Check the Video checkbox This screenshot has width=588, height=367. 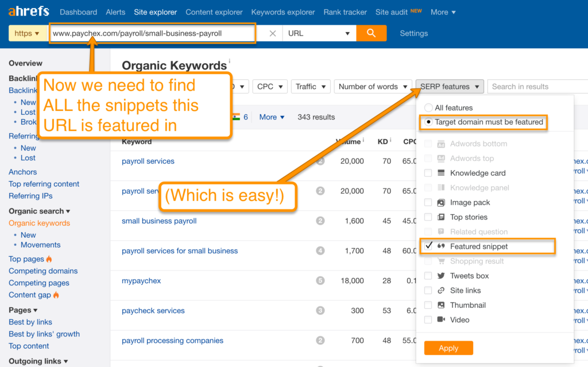pyautogui.click(x=428, y=320)
